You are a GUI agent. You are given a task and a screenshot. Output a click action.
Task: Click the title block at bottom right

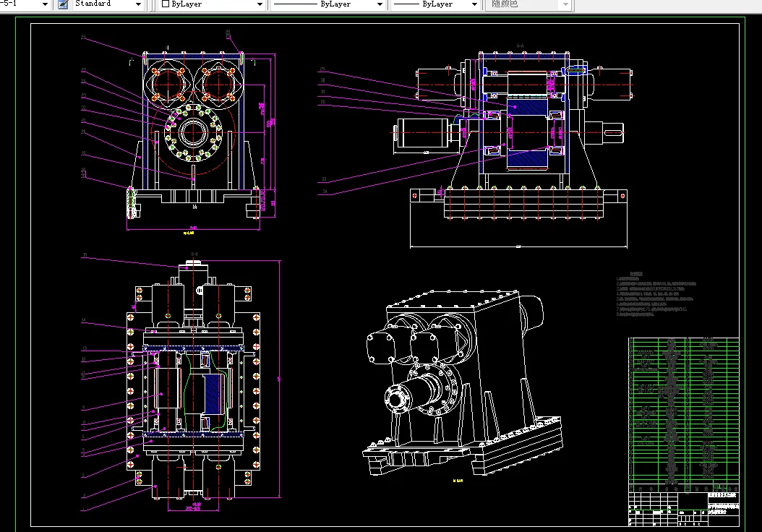[x=683, y=509]
